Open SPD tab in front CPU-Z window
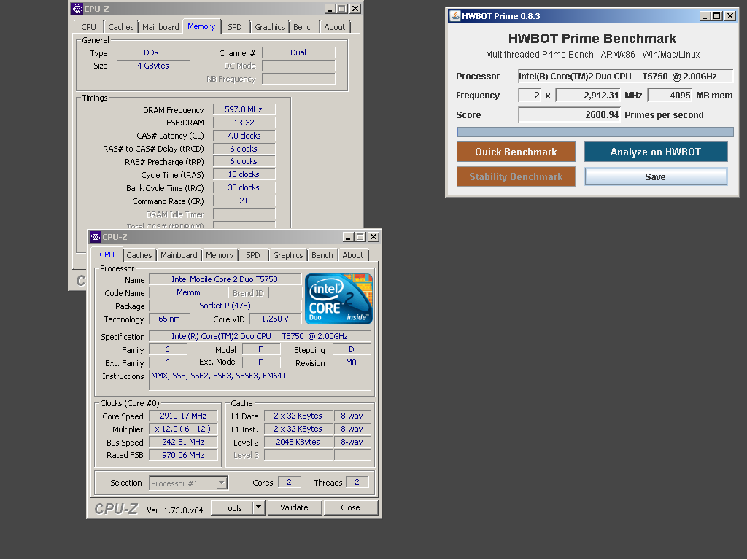The width and height of the screenshot is (747, 560). click(253, 255)
